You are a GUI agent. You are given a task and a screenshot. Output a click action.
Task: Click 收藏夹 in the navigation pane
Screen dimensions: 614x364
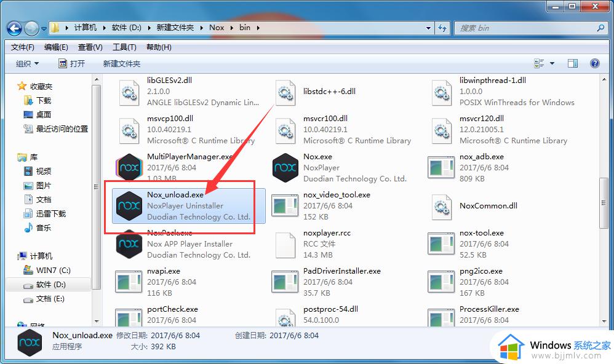(x=41, y=86)
